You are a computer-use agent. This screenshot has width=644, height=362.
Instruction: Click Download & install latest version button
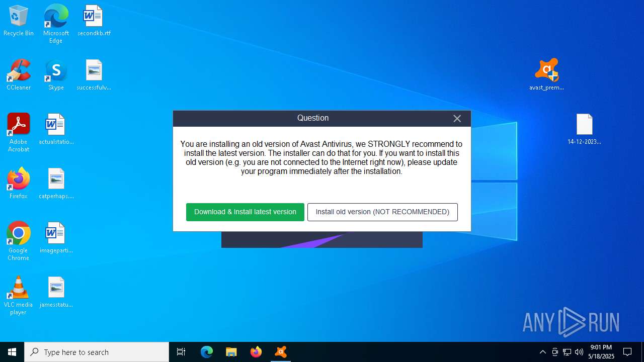[245, 212]
